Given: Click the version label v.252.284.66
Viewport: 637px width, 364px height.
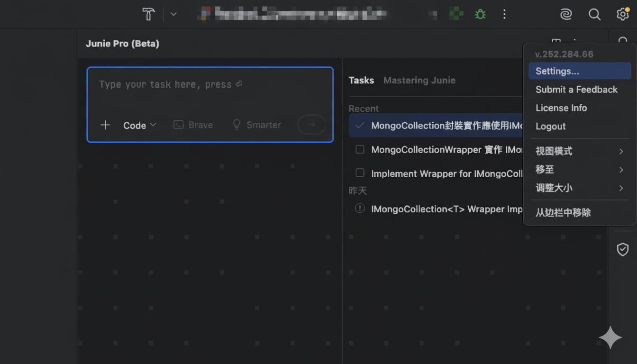Looking at the screenshot, I should click(564, 55).
